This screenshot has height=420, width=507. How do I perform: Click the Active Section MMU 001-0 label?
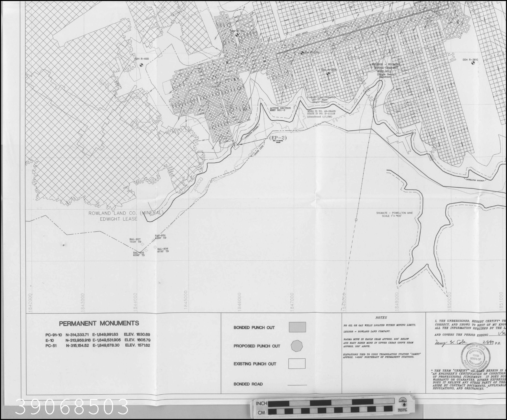pyautogui.click(x=280, y=109)
